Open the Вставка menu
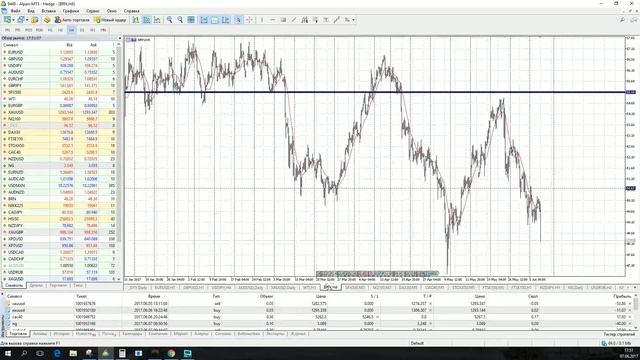640x360 pixels. (x=49, y=11)
